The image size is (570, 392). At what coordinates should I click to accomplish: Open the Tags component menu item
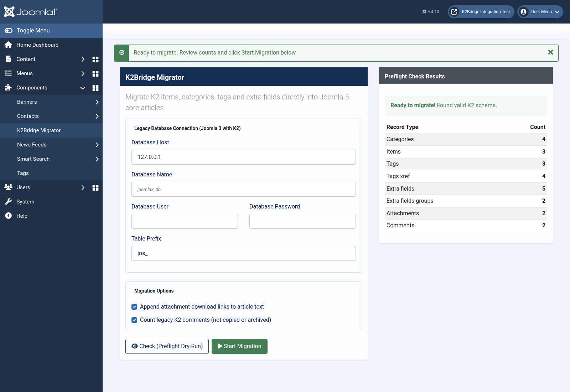pos(51,173)
